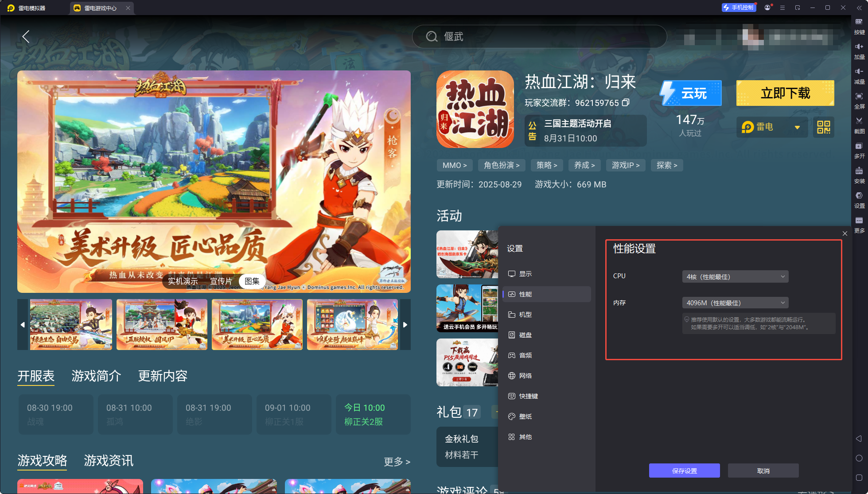Select 磁盘 in settings menu

click(x=547, y=335)
